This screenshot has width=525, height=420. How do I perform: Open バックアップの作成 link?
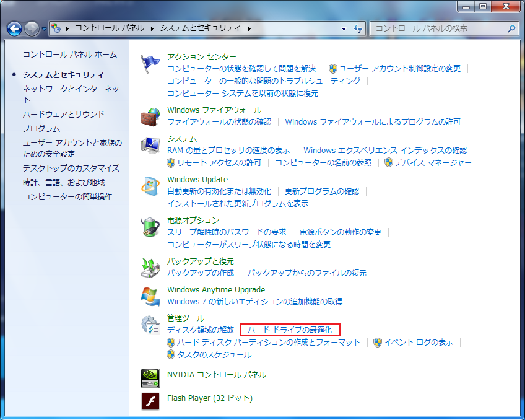[201, 273]
